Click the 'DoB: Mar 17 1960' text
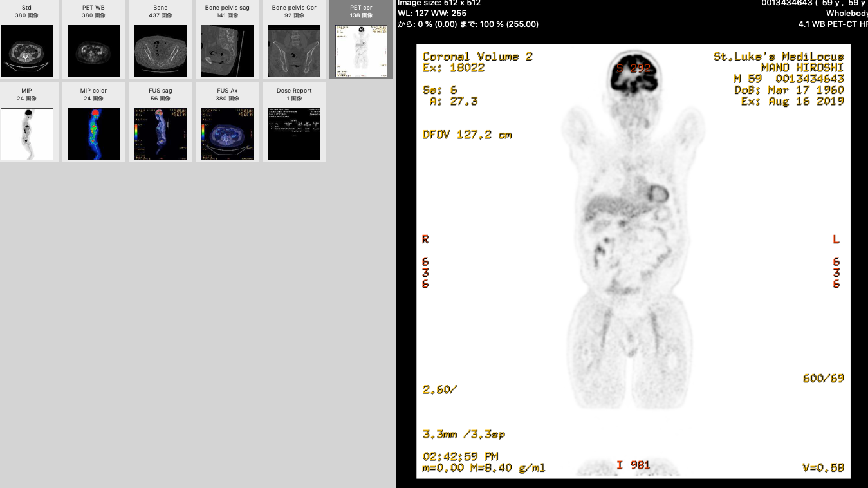The height and width of the screenshot is (488, 868). pos(789,90)
